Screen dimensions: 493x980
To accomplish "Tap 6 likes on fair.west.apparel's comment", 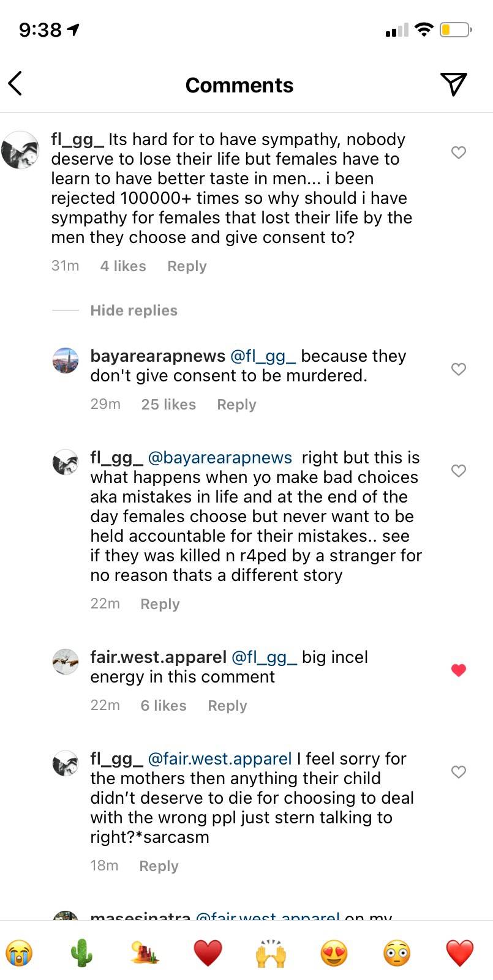I will pos(163,705).
